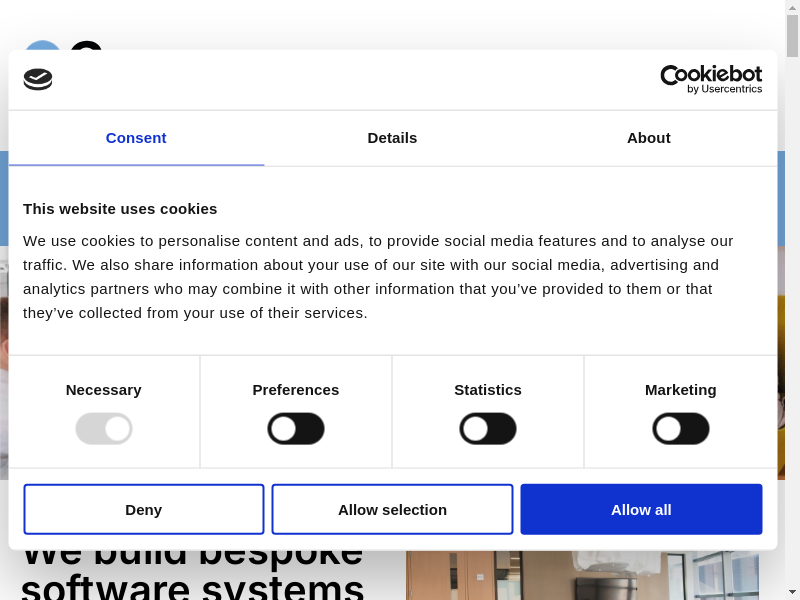Screen dimensions: 800x600
Task: Turn on the Marketing cookies toggle
Action: (681, 429)
